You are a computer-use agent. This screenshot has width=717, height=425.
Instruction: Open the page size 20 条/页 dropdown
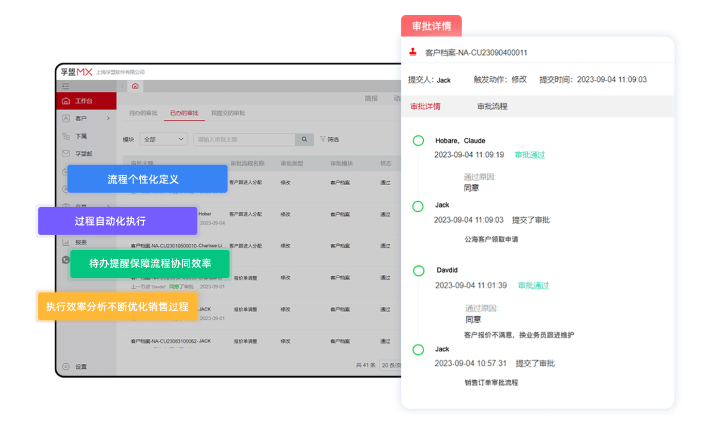(x=390, y=366)
